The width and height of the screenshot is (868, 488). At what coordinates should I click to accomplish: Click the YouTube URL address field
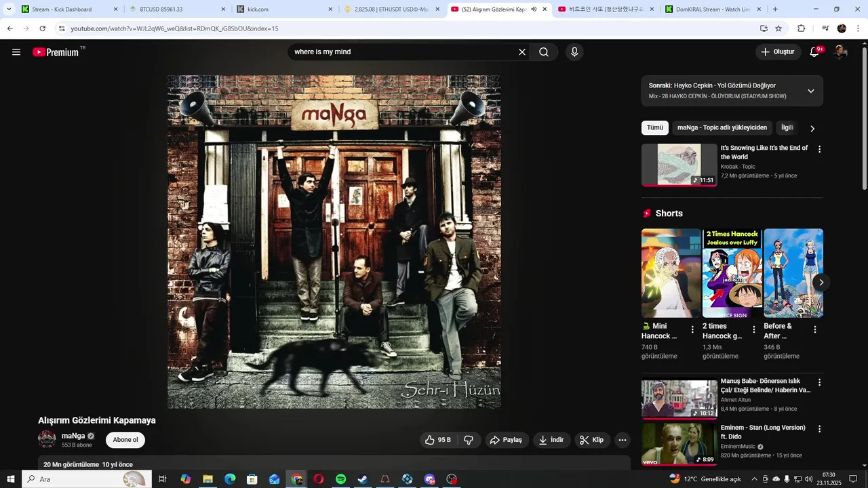coord(407,28)
